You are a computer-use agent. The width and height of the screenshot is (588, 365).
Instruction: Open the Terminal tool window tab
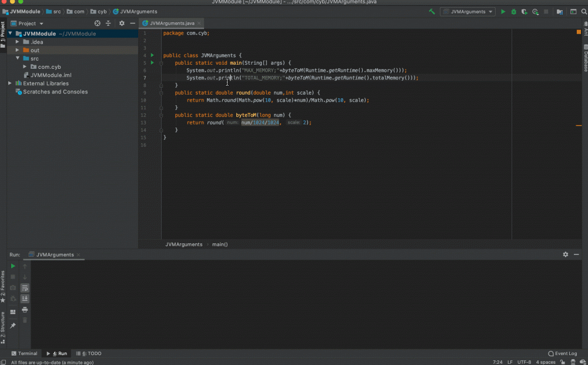point(24,354)
